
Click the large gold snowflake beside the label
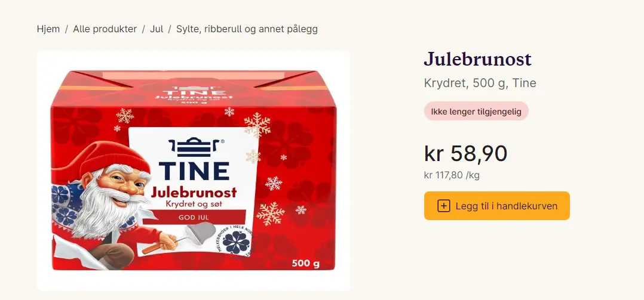click(x=257, y=125)
